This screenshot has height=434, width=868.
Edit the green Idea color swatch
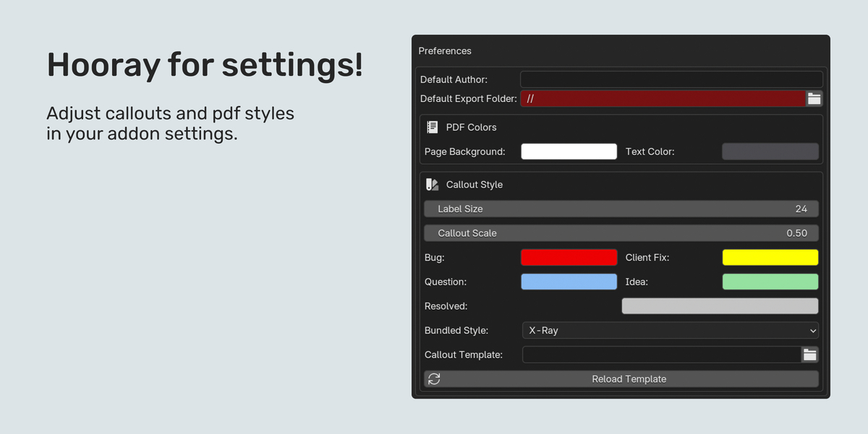pos(770,282)
